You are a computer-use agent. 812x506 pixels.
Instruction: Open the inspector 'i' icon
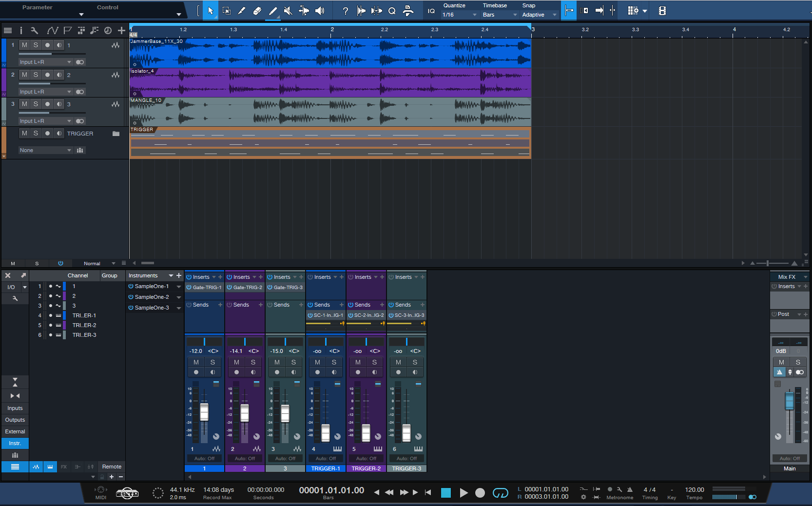[21, 30]
